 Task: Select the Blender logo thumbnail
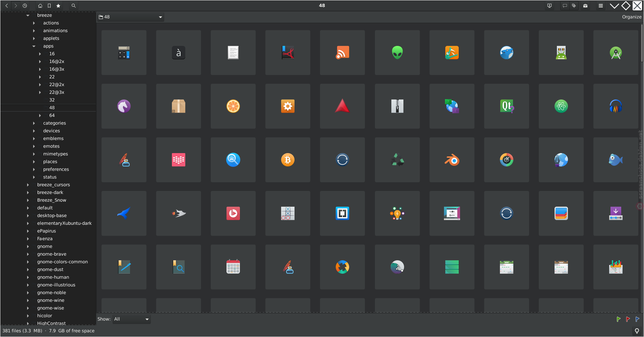coord(452,160)
